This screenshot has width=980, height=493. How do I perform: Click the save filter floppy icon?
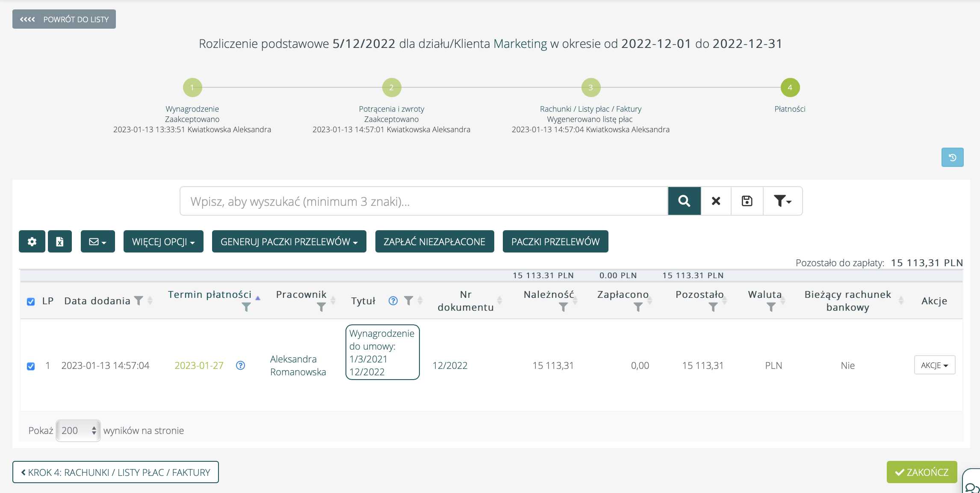(x=747, y=201)
